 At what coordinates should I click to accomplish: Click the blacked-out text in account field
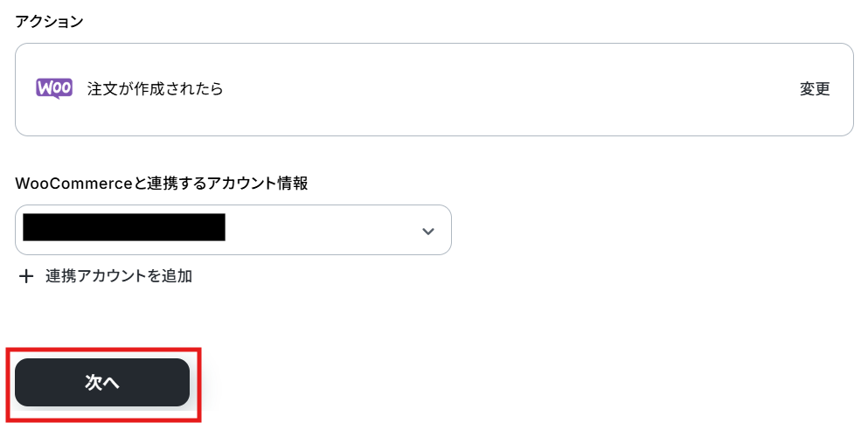(123, 227)
